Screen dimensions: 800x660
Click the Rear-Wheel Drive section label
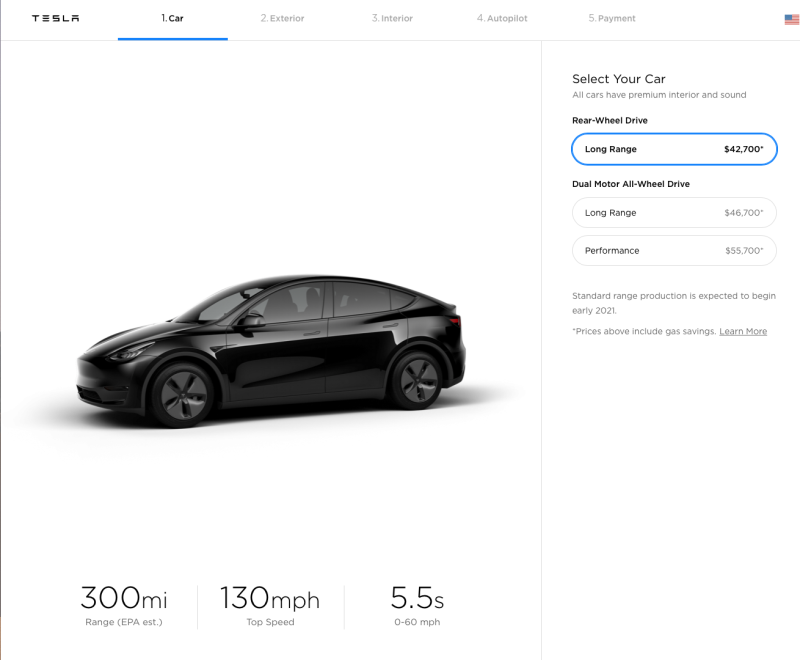(x=609, y=120)
